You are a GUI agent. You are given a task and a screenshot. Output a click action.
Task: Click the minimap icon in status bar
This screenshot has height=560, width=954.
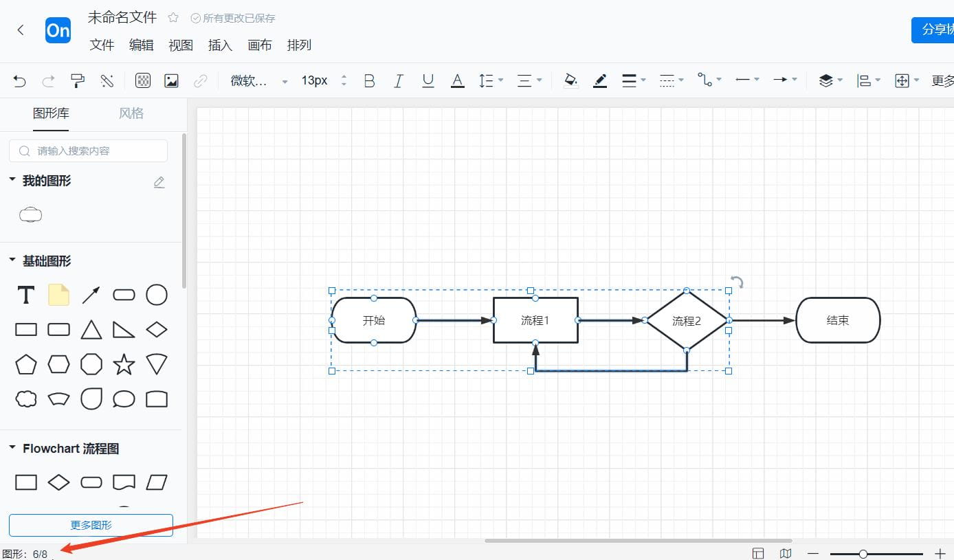pos(785,552)
